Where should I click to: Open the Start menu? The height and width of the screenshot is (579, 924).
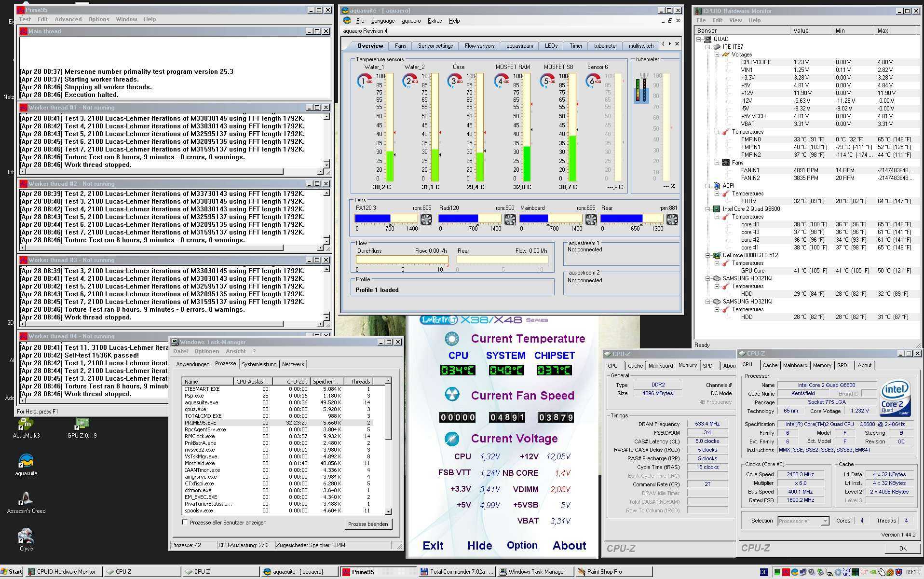[12, 572]
